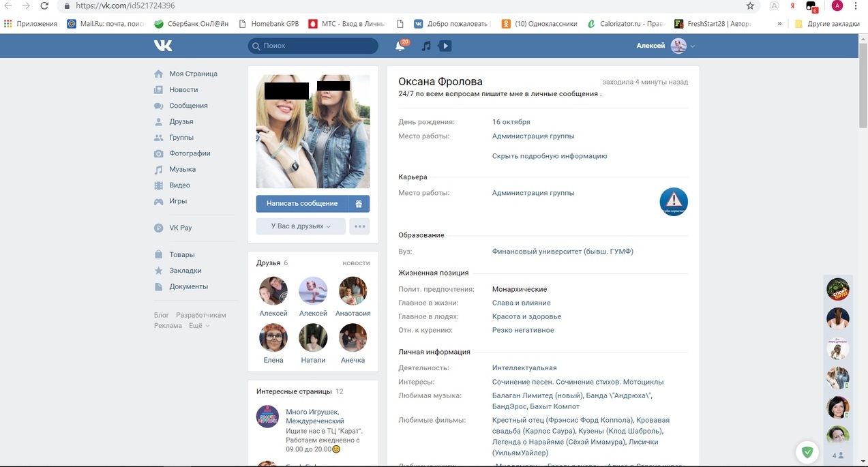868x467 pixels.
Task: Open friend Анастасия's avatar
Action: pos(353,291)
